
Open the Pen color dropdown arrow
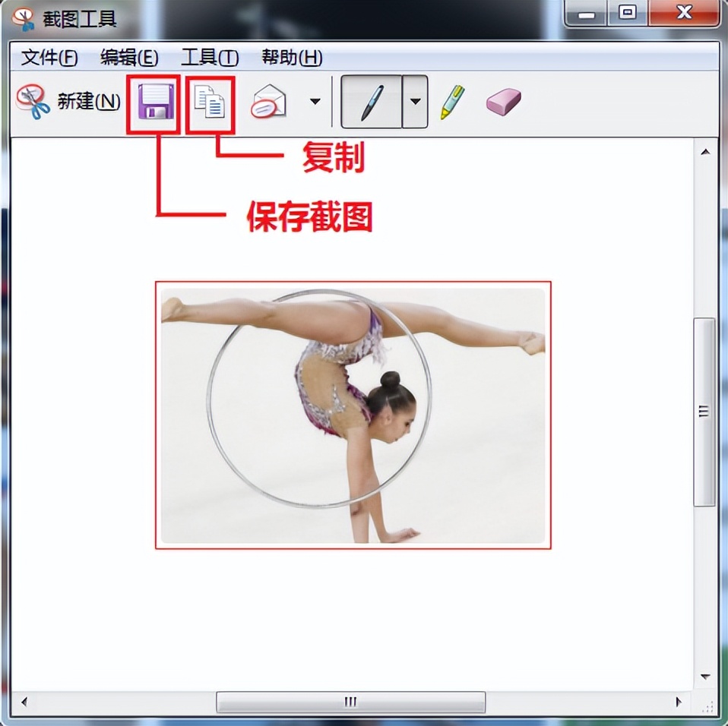[413, 101]
